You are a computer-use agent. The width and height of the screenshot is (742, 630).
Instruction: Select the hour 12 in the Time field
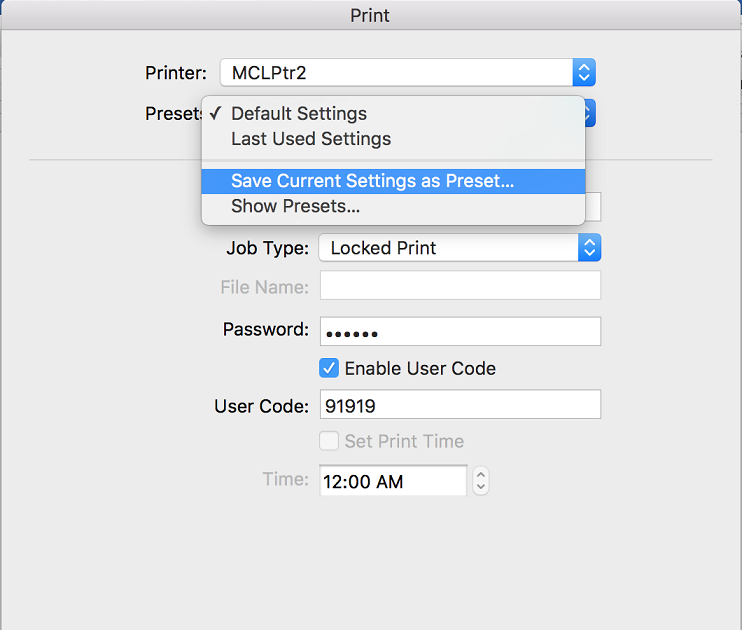click(x=332, y=482)
